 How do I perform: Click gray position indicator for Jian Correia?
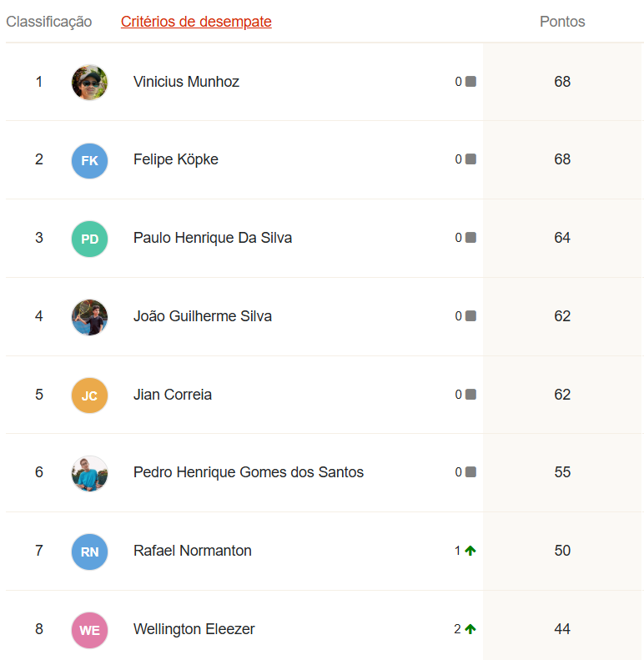[470, 395]
